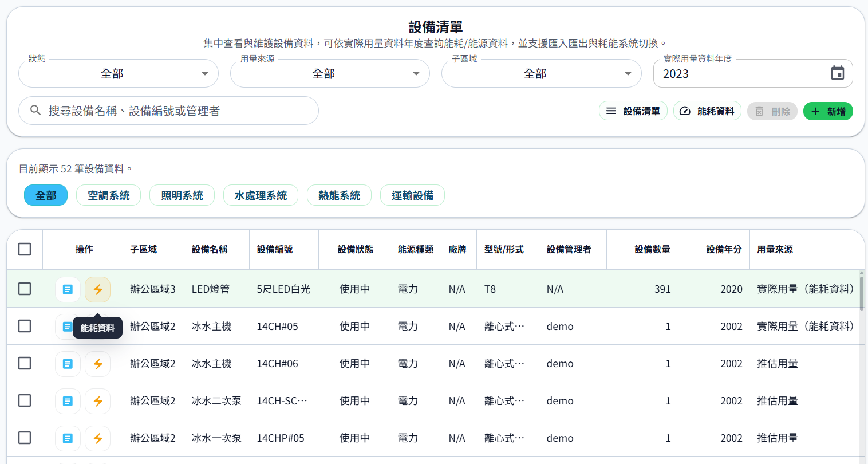Open the 用量來源 dropdown
868x464 pixels.
click(x=330, y=73)
